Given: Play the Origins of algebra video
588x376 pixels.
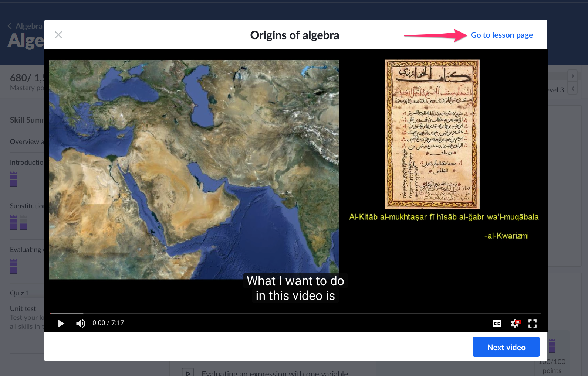Looking at the screenshot, I should tap(61, 324).
